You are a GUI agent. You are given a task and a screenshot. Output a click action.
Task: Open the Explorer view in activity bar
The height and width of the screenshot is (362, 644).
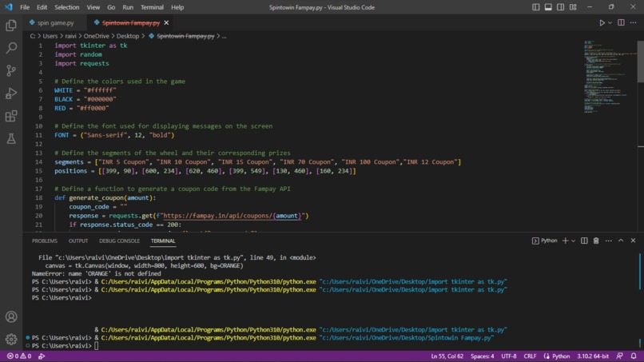click(x=11, y=26)
